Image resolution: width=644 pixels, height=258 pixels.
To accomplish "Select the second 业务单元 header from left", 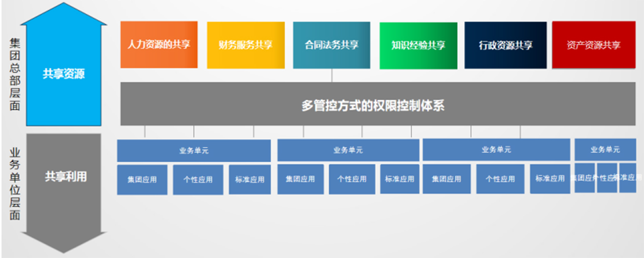I will [x=348, y=150].
